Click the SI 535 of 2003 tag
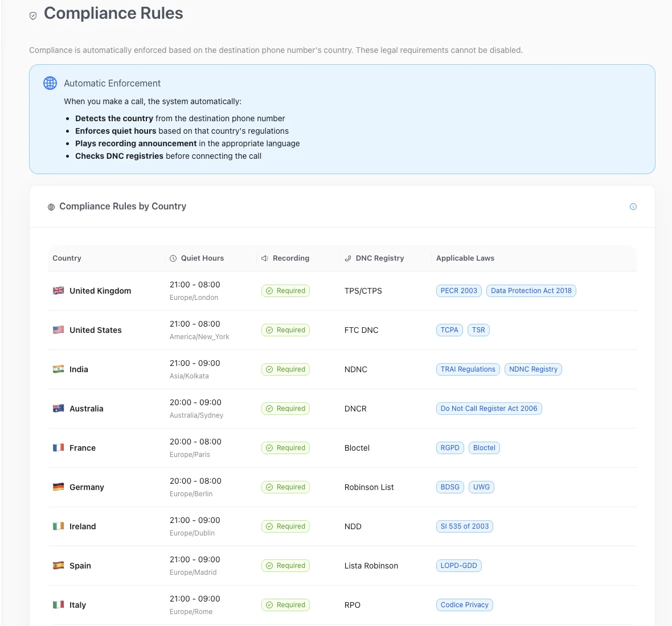 (465, 526)
